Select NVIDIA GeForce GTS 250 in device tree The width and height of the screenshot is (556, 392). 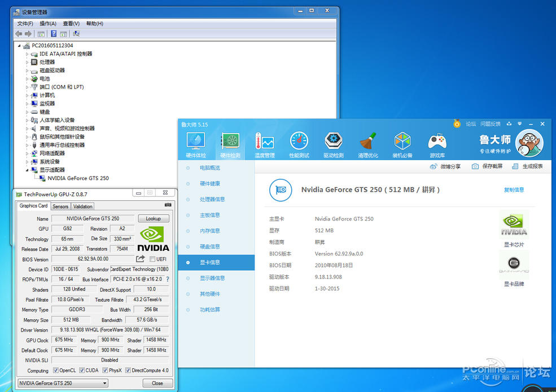click(78, 178)
